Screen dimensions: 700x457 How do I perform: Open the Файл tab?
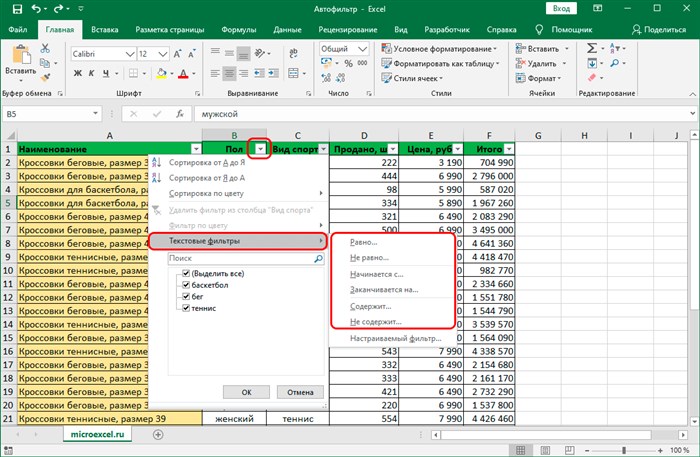coord(17,30)
